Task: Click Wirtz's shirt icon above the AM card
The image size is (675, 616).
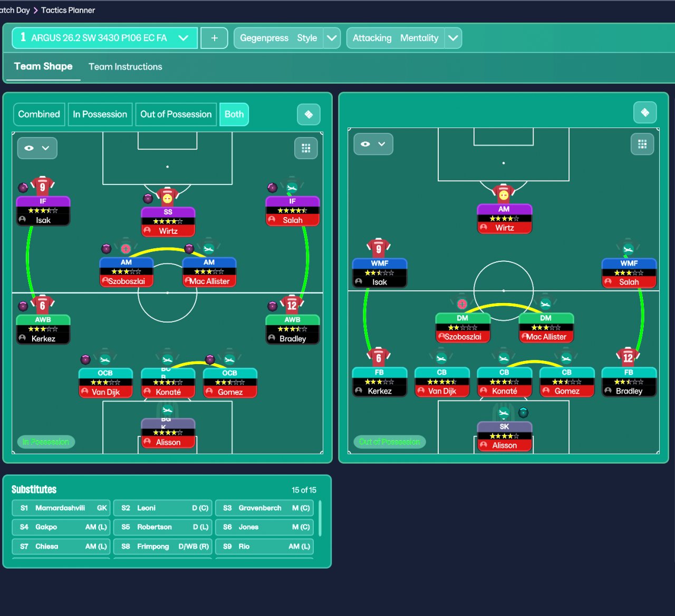Action: point(504,194)
